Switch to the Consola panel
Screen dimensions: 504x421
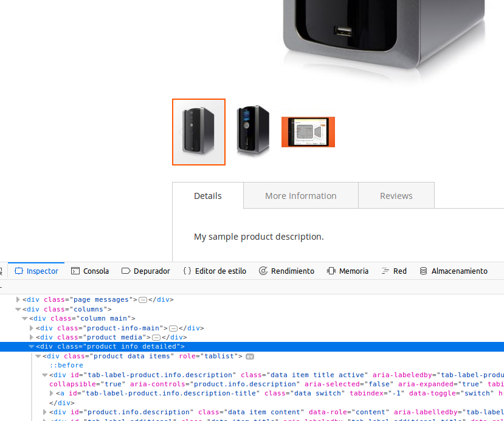pyautogui.click(x=90, y=271)
